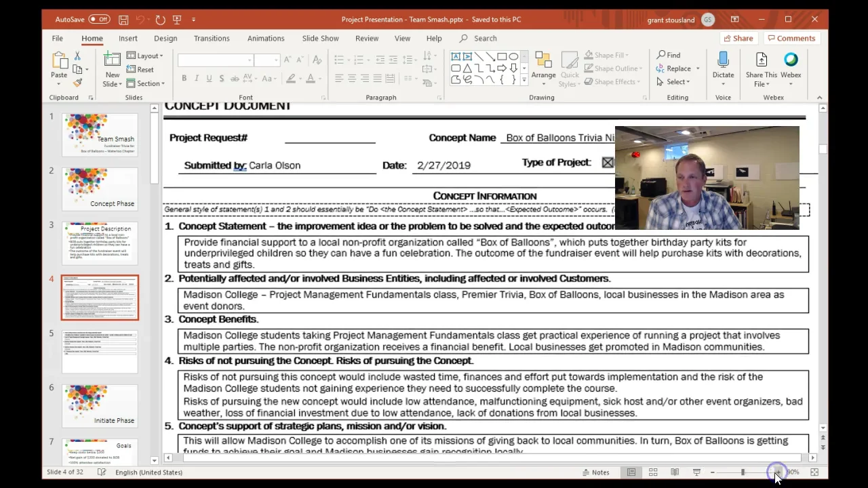This screenshot has width=868, height=488.
Task: Click the Cut scissors icon
Action: [77, 56]
